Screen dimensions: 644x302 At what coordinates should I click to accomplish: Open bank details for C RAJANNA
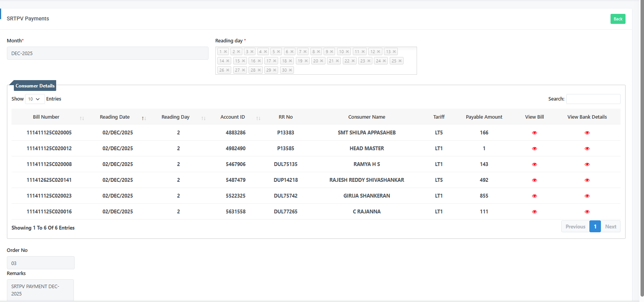pyautogui.click(x=587, y=212)
